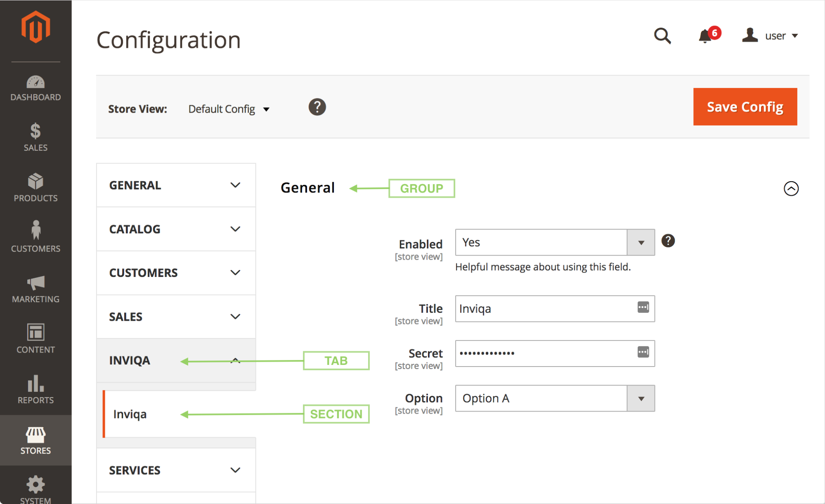Viewport: 825px width, 504px height.
Task: Collapse the General group circle arrow
Action: (791, 189)
